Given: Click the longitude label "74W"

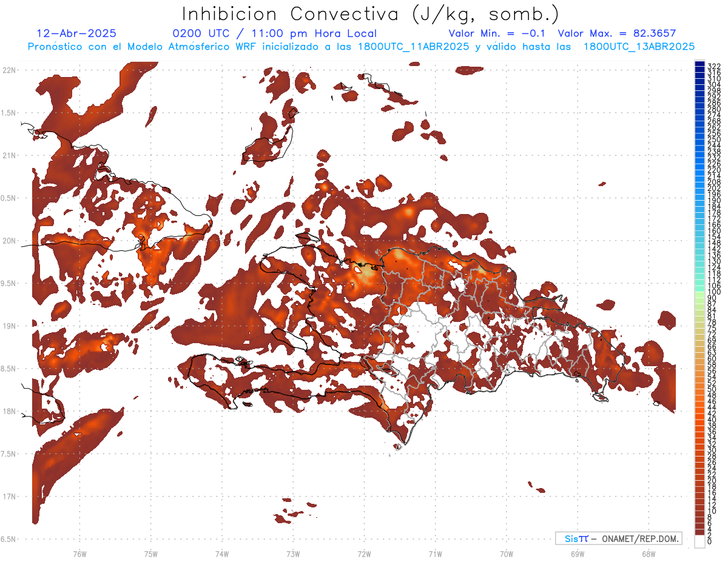Looking at the screenshot, I should pos(222,554).
